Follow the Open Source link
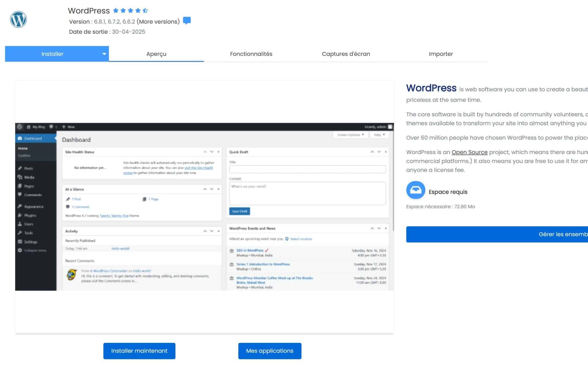Screen dimensions: 588x378 click(469, 152)
